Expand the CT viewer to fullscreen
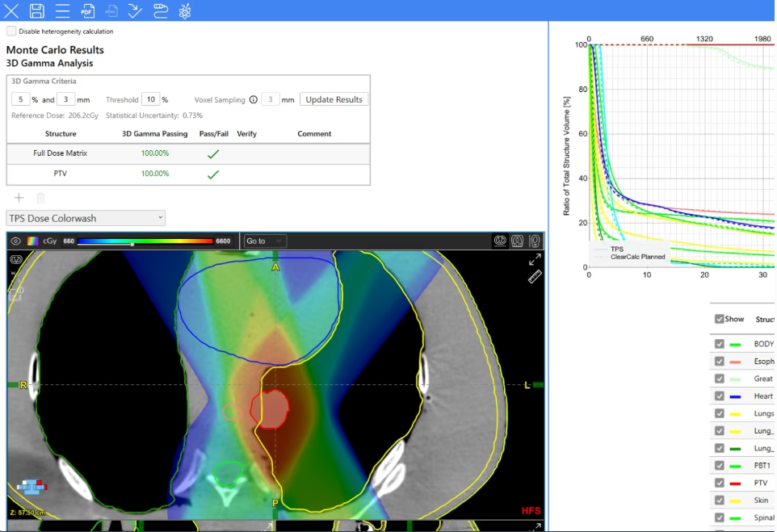 535,260
